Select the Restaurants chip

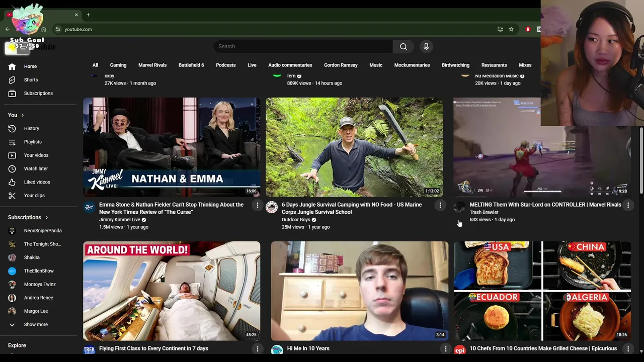[x=494, y=65]
